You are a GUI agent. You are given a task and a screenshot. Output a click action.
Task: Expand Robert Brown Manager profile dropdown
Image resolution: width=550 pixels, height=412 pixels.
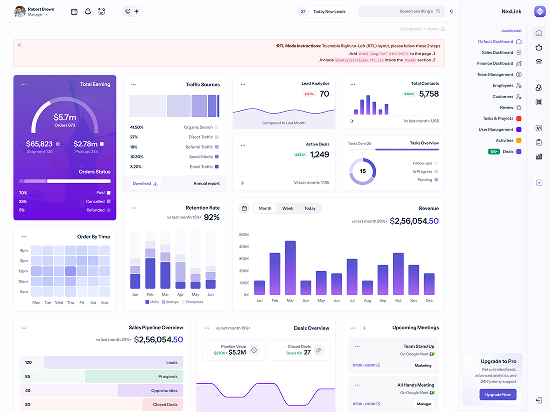point(35,12)
